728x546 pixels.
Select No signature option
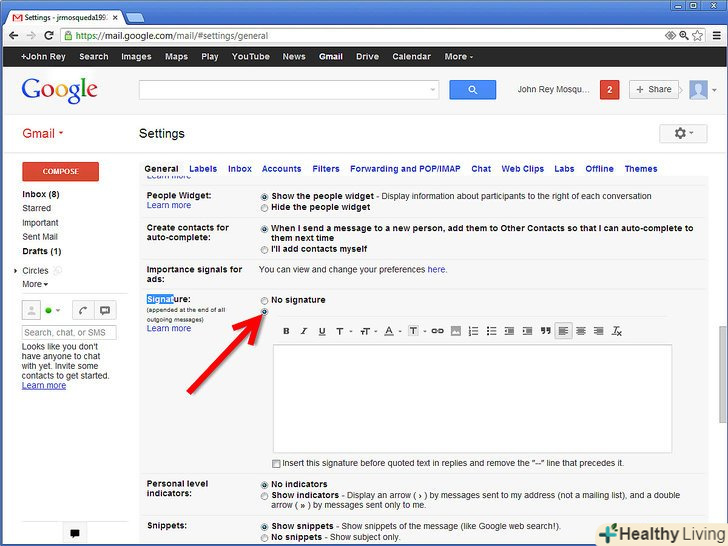pyautogui.click(x=264, y=300)
